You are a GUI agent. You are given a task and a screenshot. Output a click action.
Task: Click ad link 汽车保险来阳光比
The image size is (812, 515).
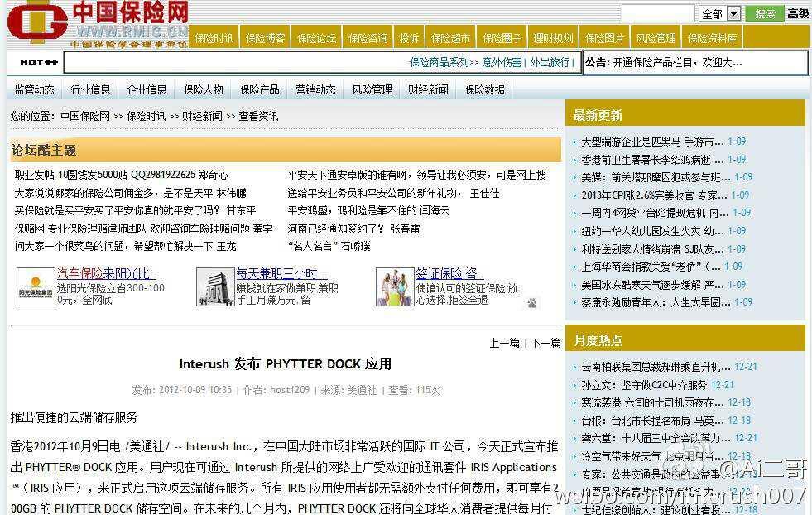tap(106, 273)
